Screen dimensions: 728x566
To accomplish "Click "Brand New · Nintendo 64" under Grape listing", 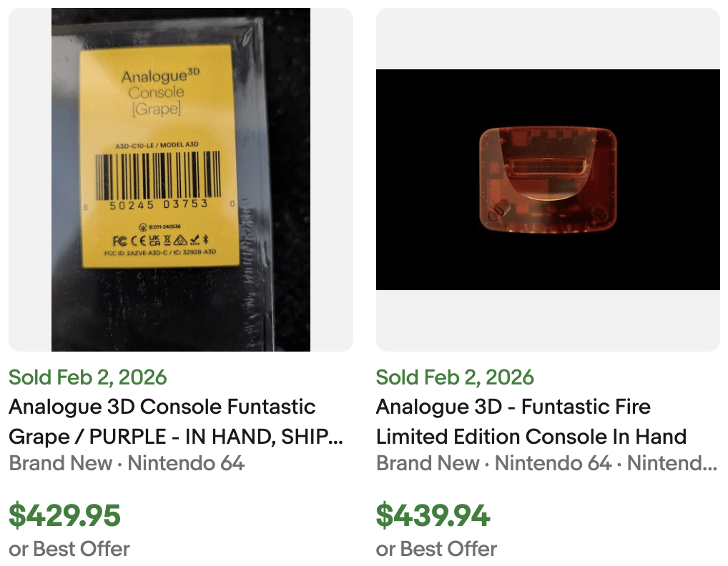I will point(127,463).
